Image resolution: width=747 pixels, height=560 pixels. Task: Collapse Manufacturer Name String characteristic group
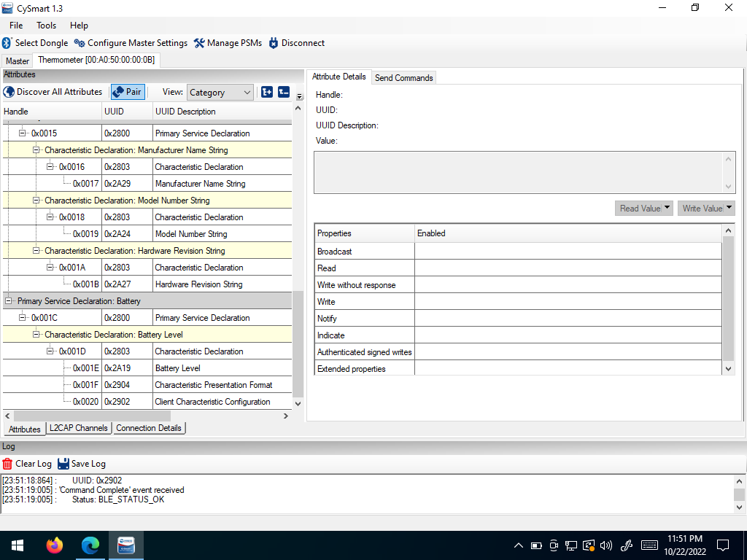click(36, 150)
